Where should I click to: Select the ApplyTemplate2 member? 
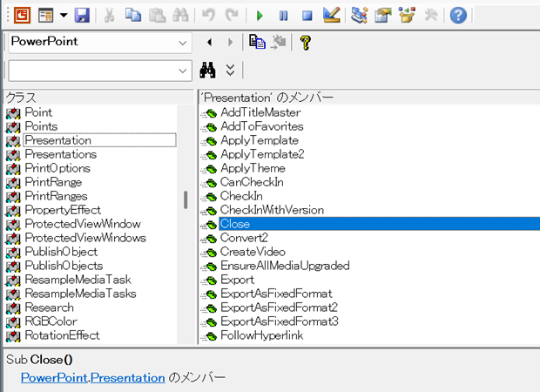click(262, 154)
